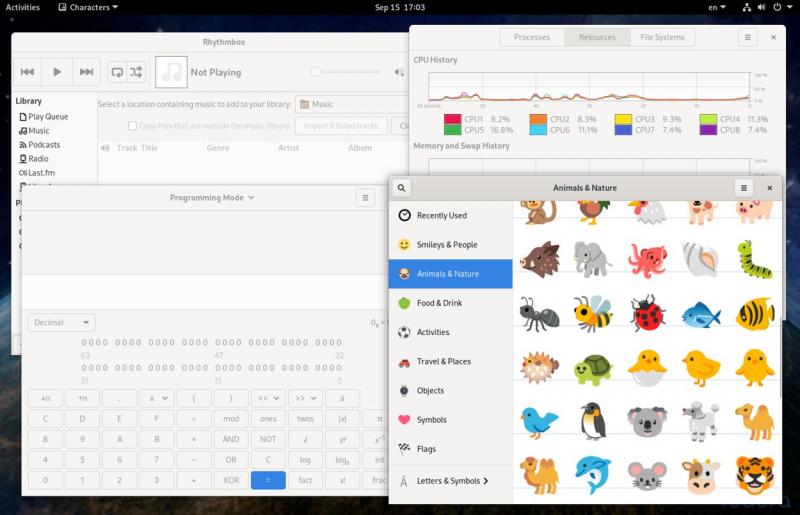This screenshot has height=515, width=800.
Task: Select Food & Drink category
Action: 451,303
